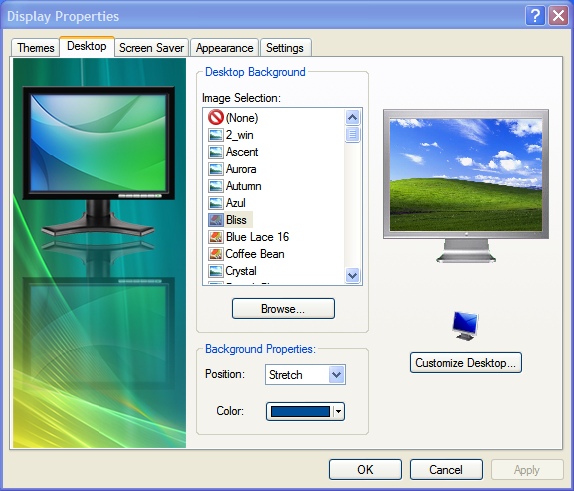Viewport: 574px width, 491px height.
Task: Click the Bliss wallpaper preview monitor
Action: point(466,186)
